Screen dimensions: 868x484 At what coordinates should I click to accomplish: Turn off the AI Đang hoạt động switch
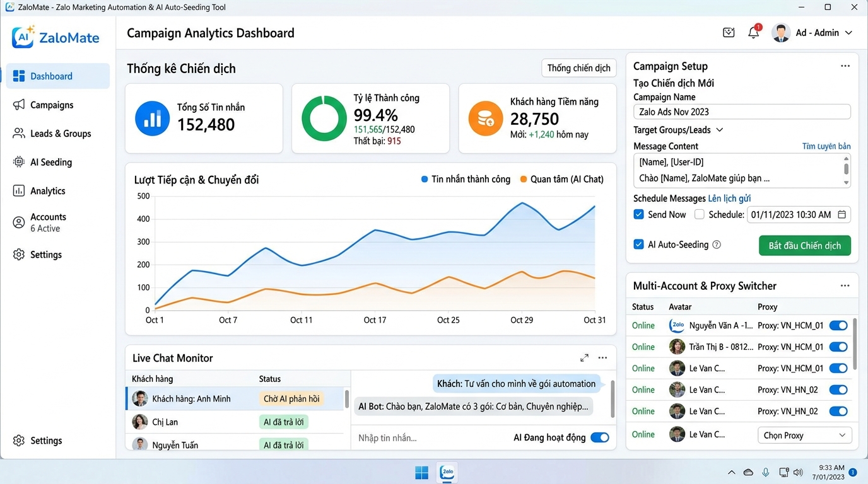tap(600, 437)
